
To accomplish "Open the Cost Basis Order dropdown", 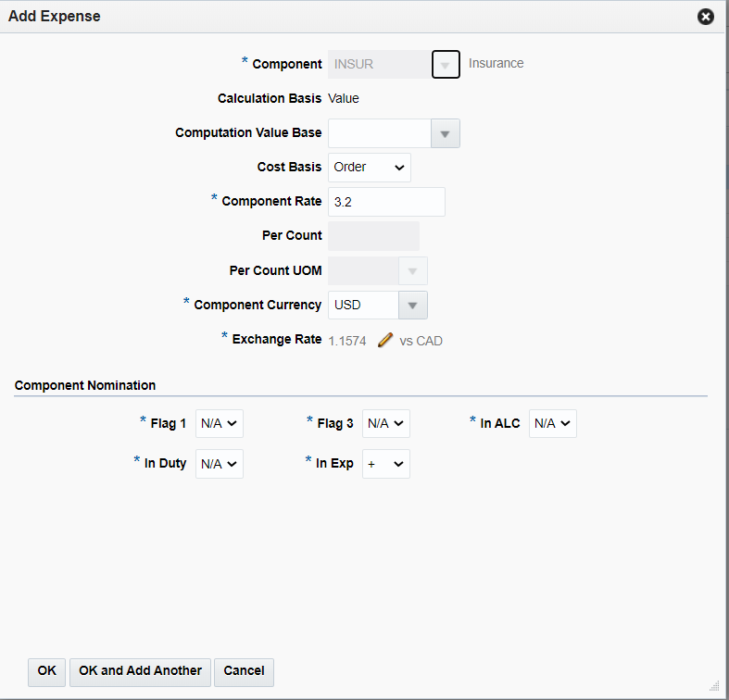I will pyautogui.click(x=370, y=168).
